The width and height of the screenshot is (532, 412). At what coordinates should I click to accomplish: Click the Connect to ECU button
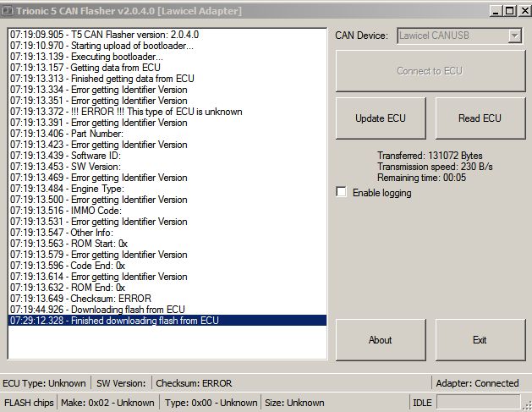[431, 71]
